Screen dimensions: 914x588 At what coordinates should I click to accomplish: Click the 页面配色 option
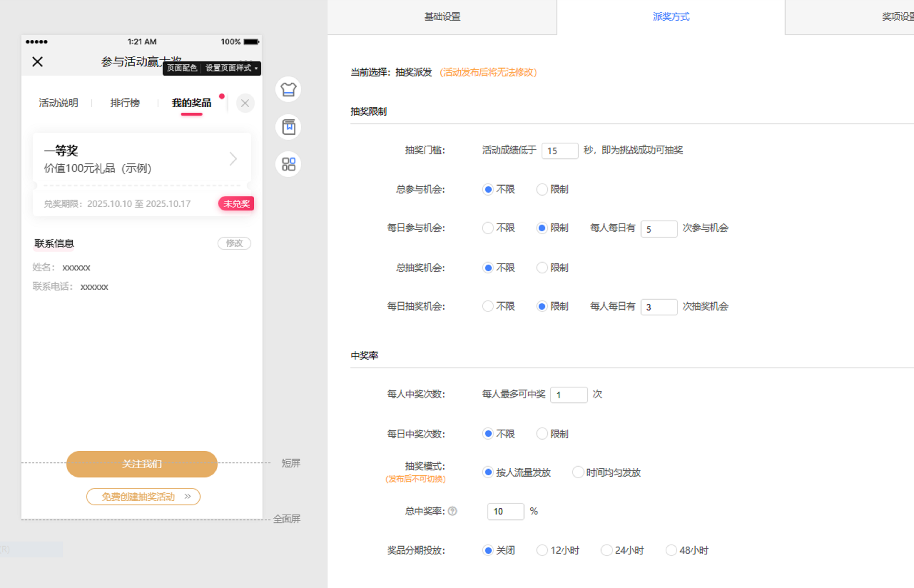182,68
